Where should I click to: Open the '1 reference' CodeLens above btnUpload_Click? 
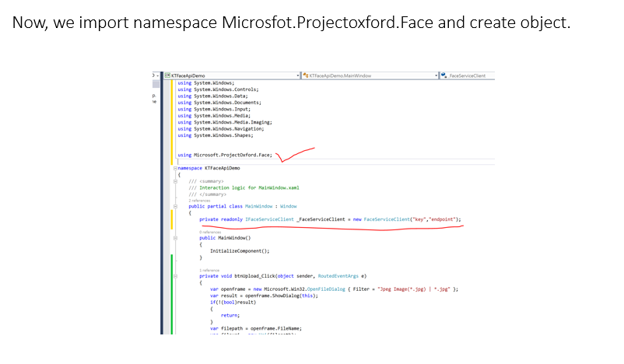point(209,270)
